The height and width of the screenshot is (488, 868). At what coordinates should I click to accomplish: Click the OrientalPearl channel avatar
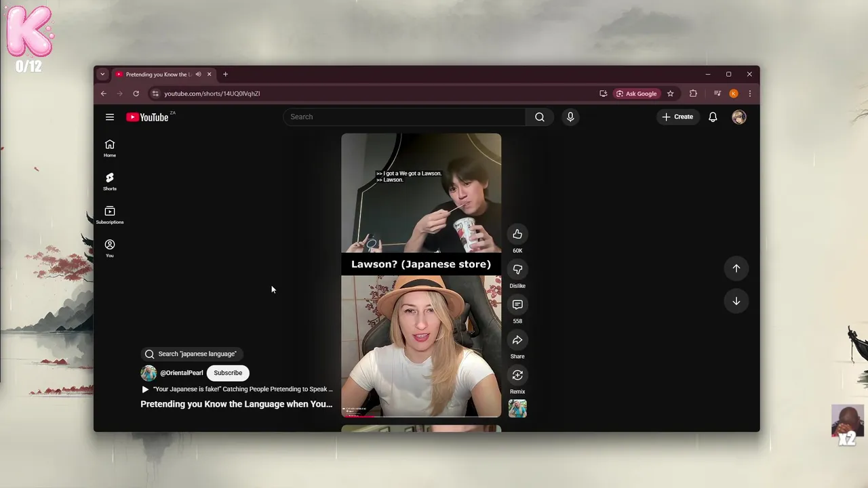[149, 373]
